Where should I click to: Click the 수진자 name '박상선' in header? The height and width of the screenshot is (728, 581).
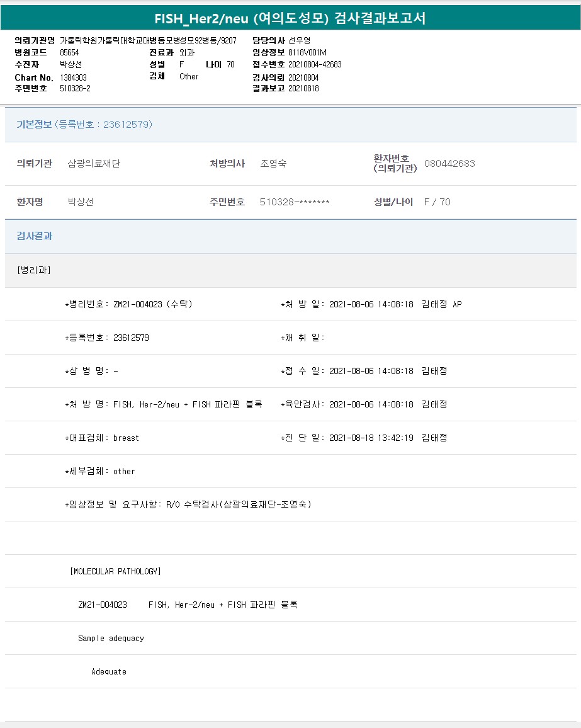[x=71, y=64]
